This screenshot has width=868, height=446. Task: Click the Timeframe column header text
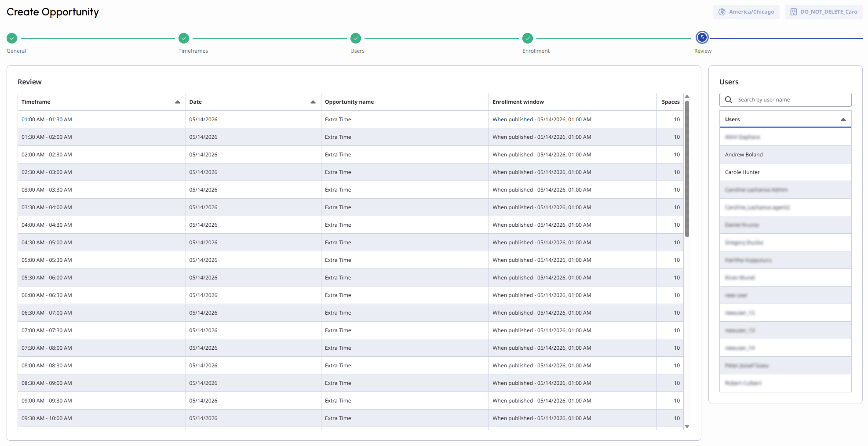36,102
